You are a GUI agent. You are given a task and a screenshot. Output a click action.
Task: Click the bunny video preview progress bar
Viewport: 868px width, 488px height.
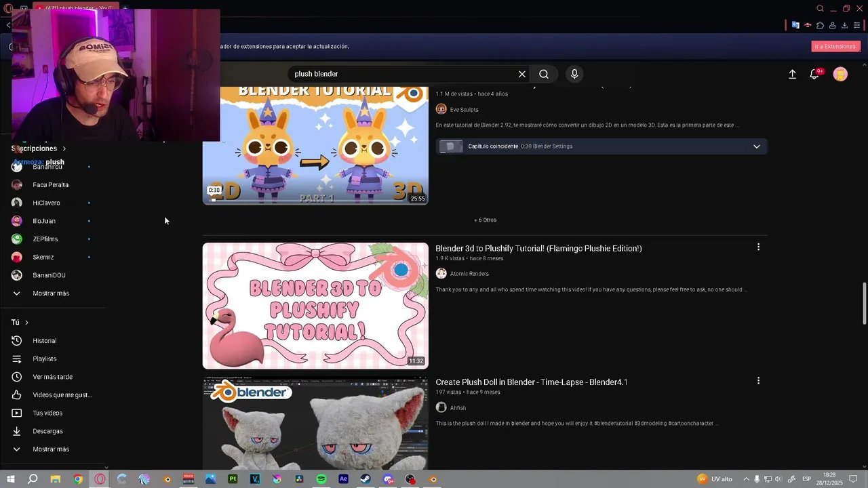(x=315, y=200)
